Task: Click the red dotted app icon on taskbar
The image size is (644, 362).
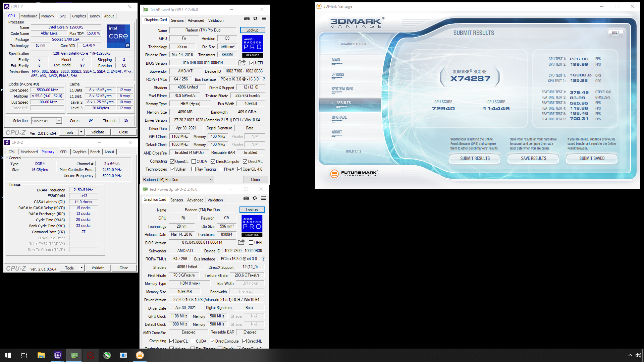Action: pyautogui.click(x=90, y=355)
